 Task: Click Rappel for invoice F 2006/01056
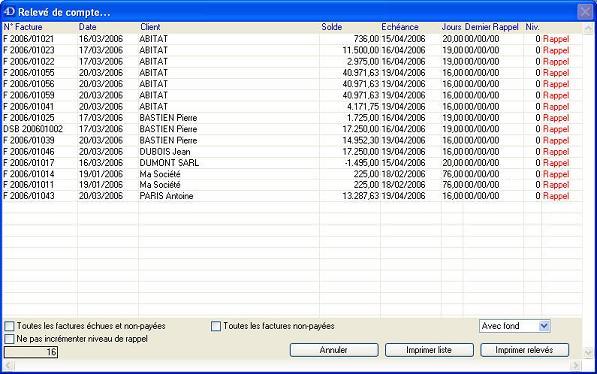[556, 84]
